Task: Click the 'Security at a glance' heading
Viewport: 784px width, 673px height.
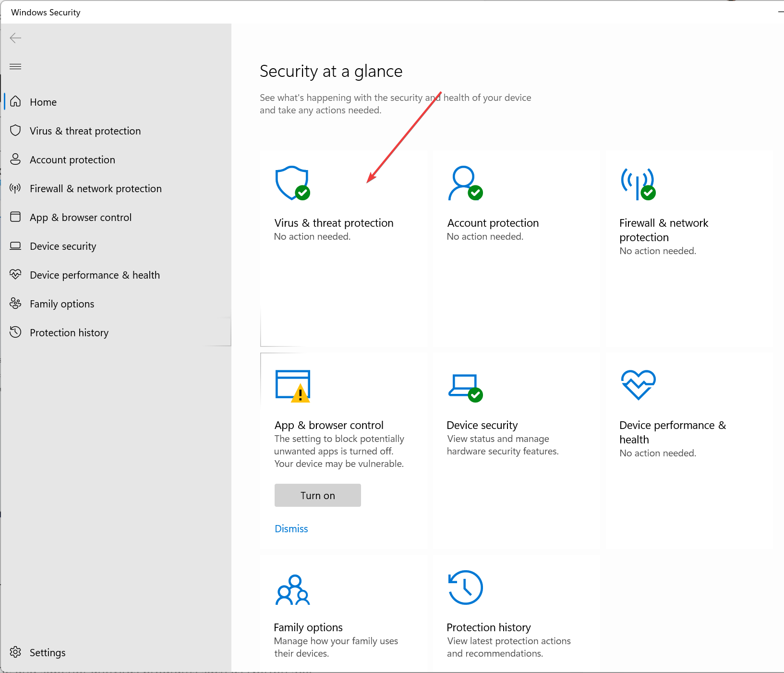Action: pos(331,71)
